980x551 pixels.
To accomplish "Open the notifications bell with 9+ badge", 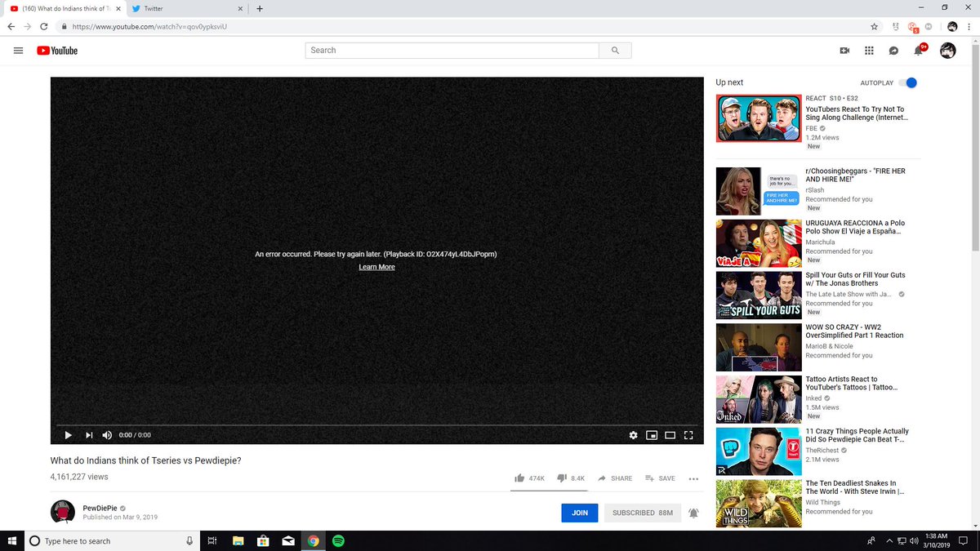I will coord(920,50).
